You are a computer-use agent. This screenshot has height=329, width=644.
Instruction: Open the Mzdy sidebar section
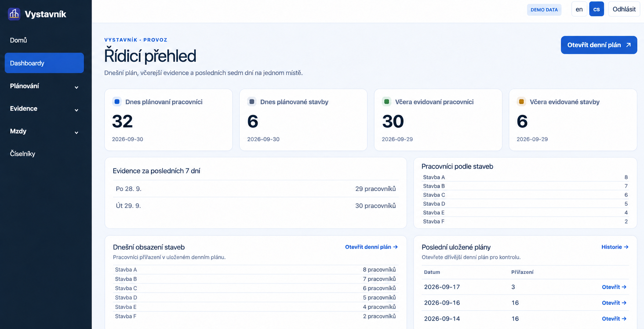click(44, 131)
